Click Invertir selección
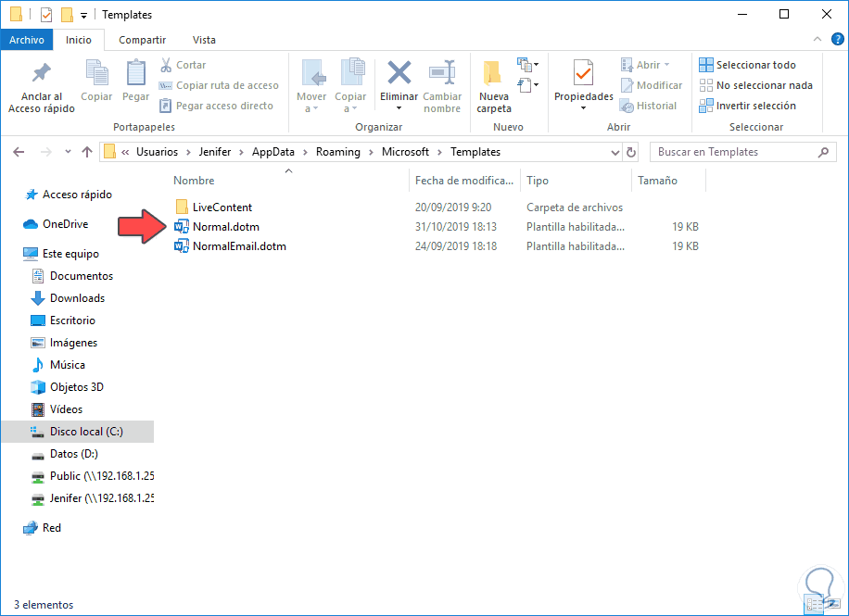849x616 pixels. 747,106
